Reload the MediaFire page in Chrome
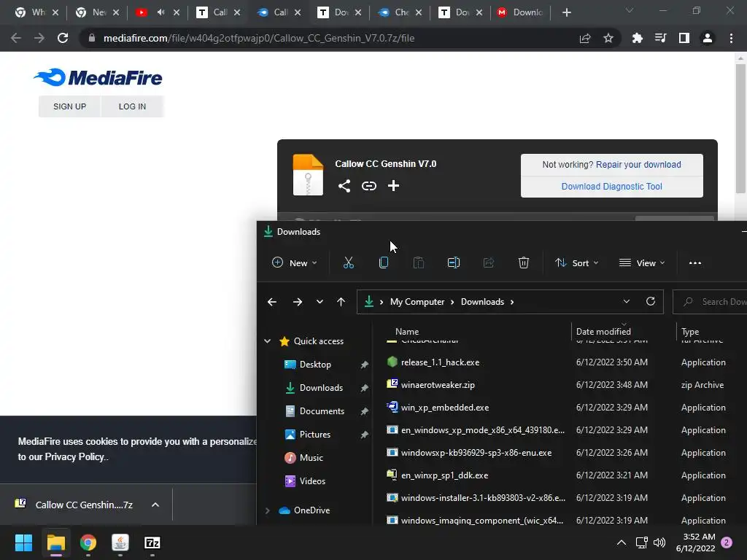The image size is (747, 560). [x=63, y=38]
